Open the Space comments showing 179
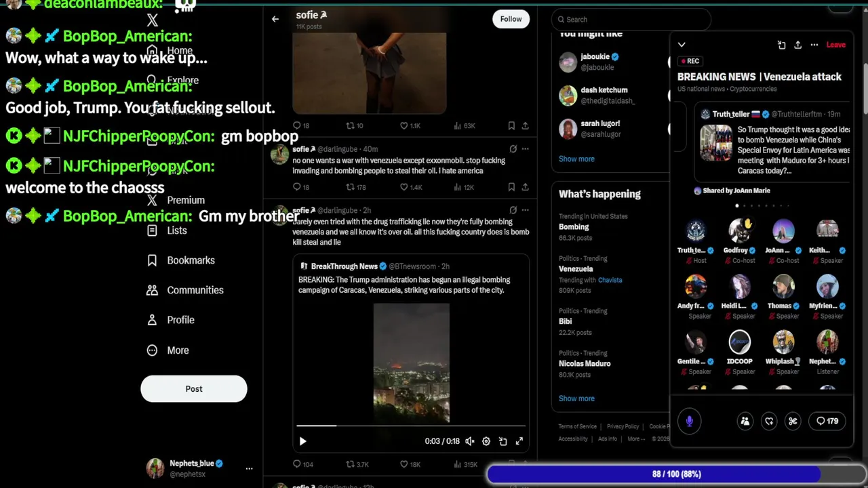The image size is (868, 488). [827, 421]
